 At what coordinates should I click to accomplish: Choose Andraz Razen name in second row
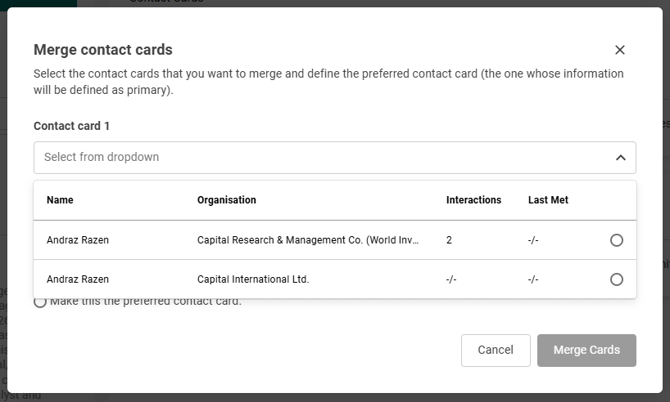click(x=78, y=279)
